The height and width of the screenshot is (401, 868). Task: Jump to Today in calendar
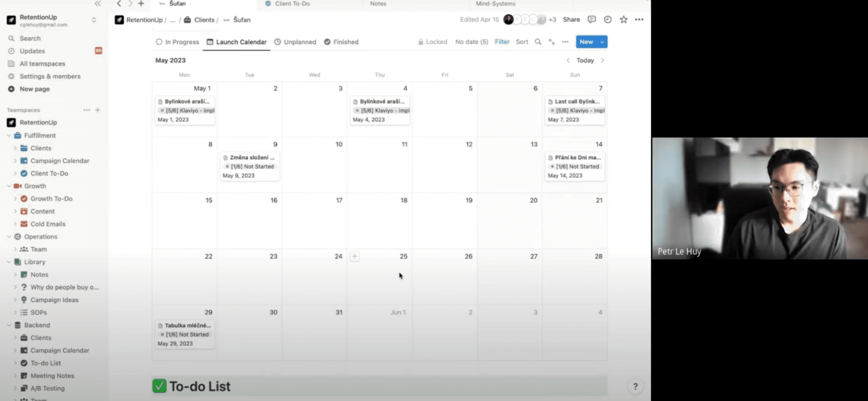pyautogui.click(x=585, y=60)
